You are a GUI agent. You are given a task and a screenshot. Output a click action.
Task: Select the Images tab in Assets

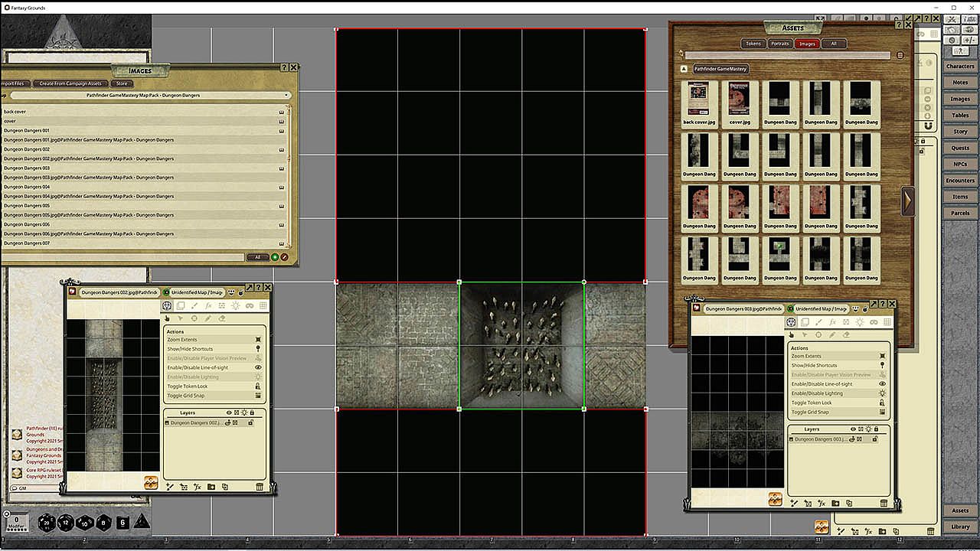click(x=807, y=44)
